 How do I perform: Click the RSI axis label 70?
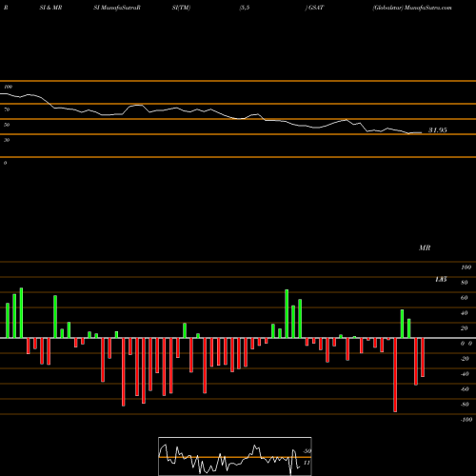tap(7, 109)
